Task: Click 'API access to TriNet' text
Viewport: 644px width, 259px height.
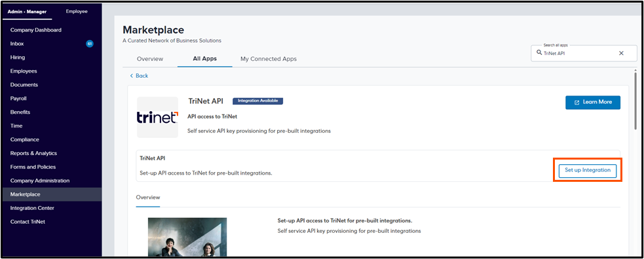Action: [212, 117]
